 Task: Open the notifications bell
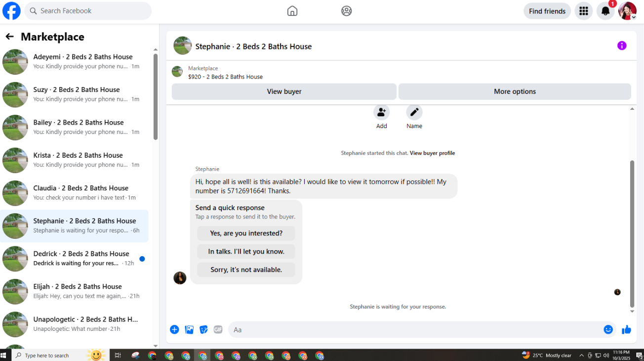tap(605, 11)
